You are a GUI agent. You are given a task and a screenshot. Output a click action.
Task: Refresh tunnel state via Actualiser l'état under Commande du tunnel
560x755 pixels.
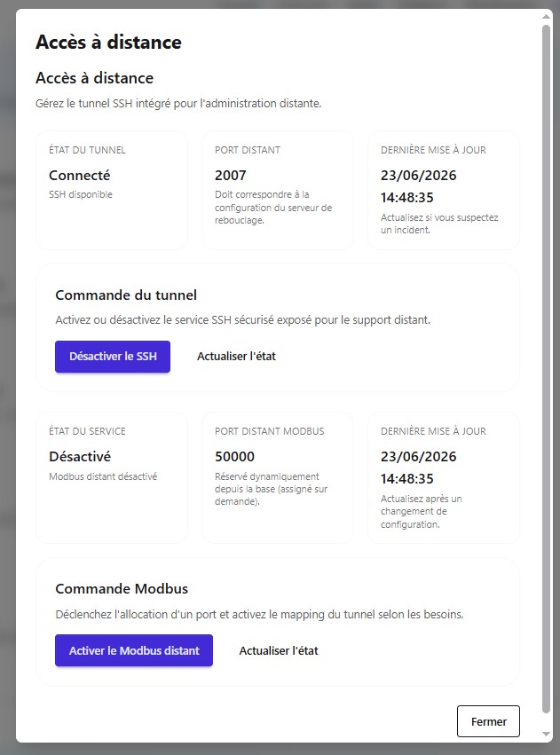point(236,357)
